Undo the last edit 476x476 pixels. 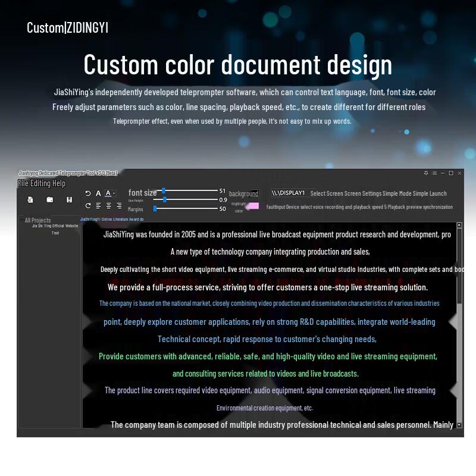(88, 193)
